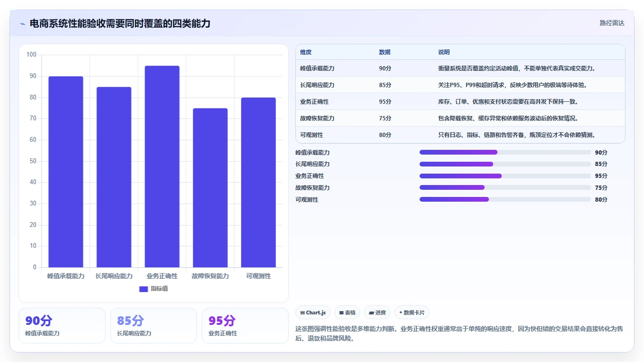Click the 长尾响应能力 progress bar
The image size is (644, 362).
point(505,164)
